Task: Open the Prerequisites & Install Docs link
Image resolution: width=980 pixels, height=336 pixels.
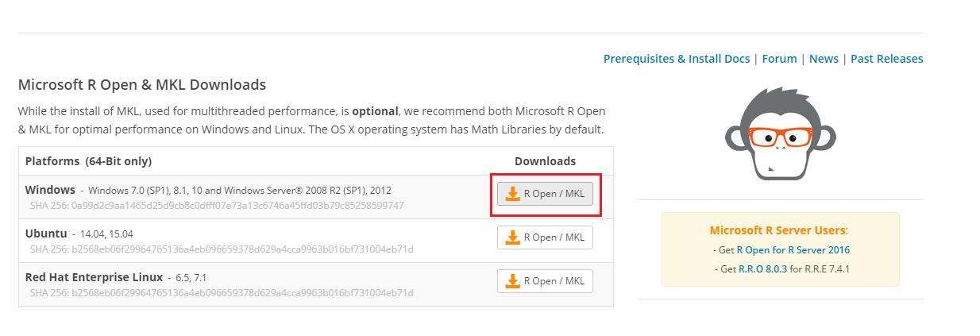Action: 677,59
